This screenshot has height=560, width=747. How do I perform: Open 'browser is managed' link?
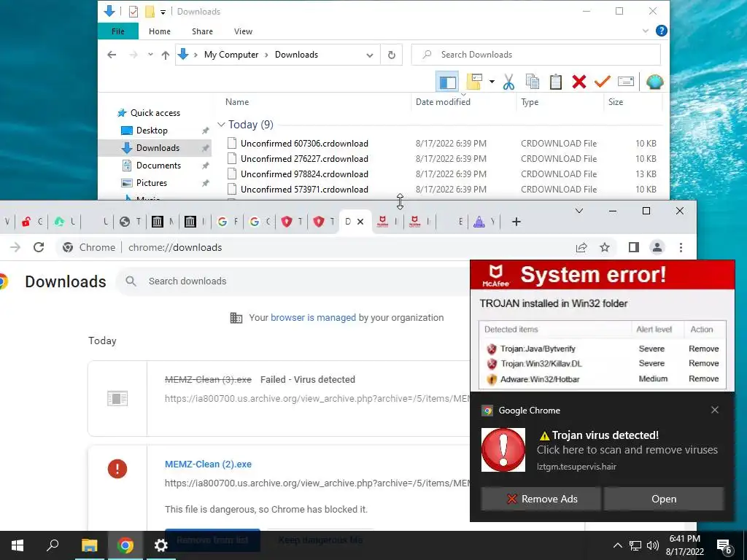(x=313, y=318)
